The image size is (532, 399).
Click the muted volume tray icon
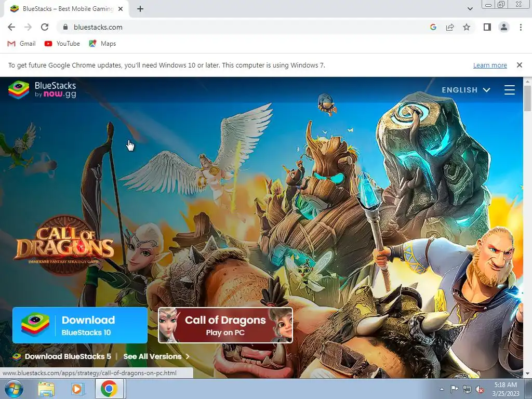point(480,390)
